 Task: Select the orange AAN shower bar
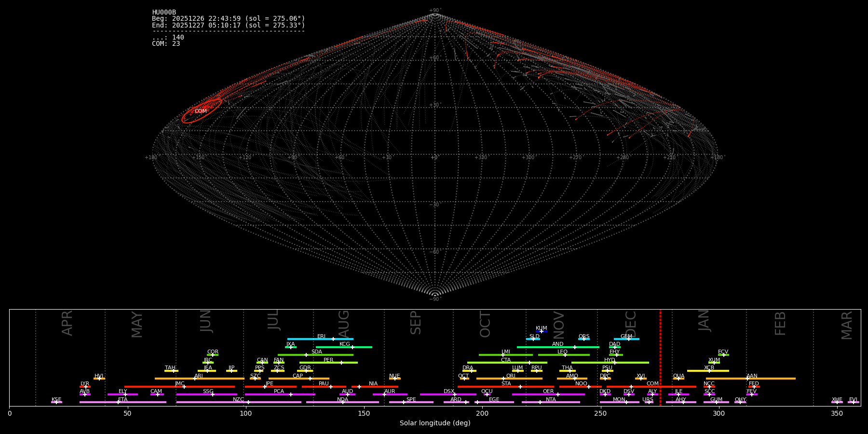(x=751, y=379)
